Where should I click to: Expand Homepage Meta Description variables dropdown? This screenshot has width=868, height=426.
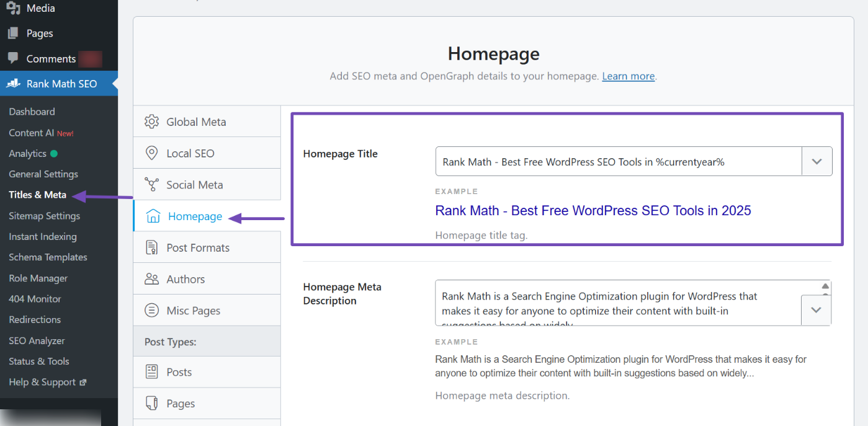[816, 310]
